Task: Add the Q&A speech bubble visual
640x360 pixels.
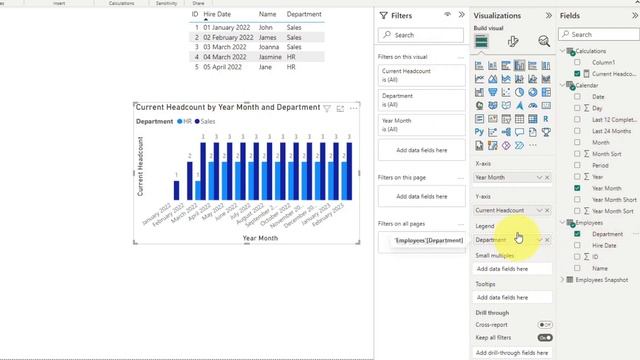Action: point(519,132)
